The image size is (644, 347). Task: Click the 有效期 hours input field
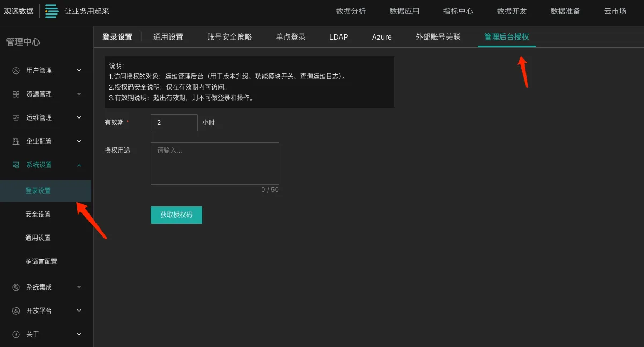(x=174, y=122)
